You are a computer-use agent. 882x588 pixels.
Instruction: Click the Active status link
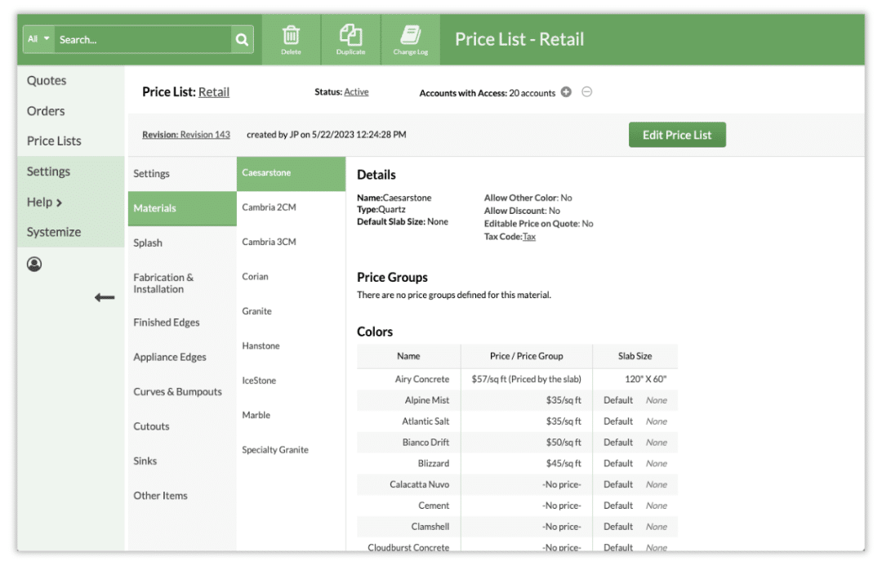click(356, 92)
